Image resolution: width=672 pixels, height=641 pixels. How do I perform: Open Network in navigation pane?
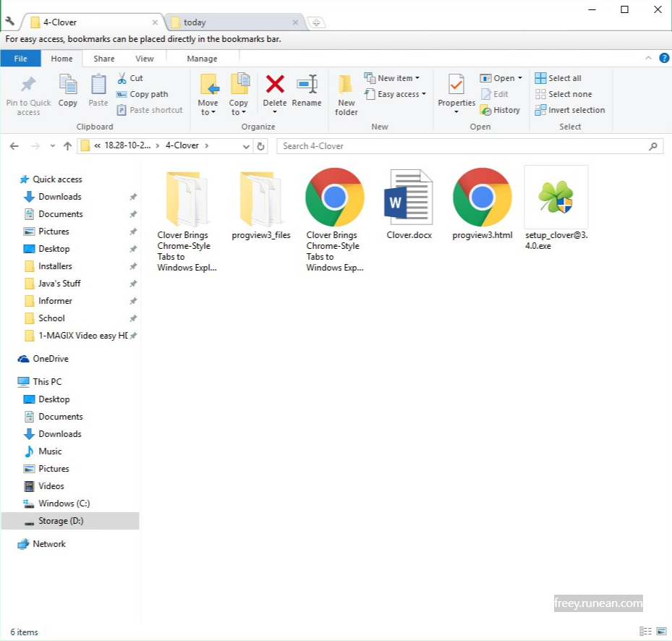tap(49, 543)
